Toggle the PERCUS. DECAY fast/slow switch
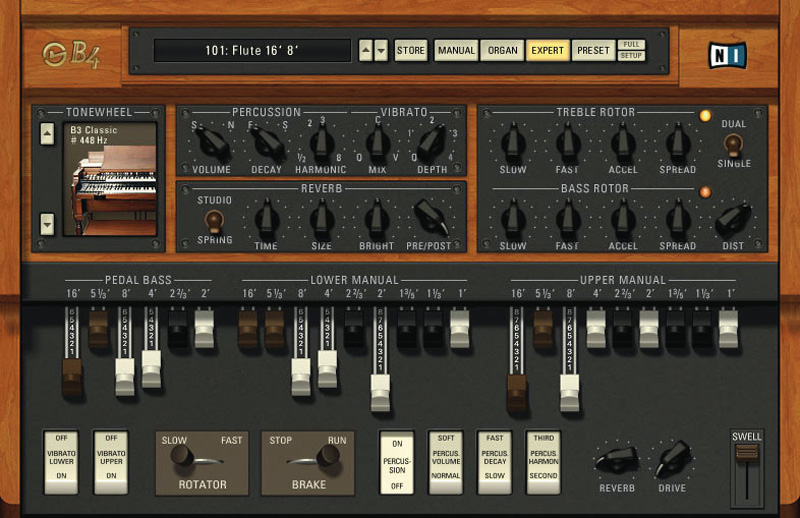Image resolution: width=800 pixels, height=518 pixels. coord(494,462)
